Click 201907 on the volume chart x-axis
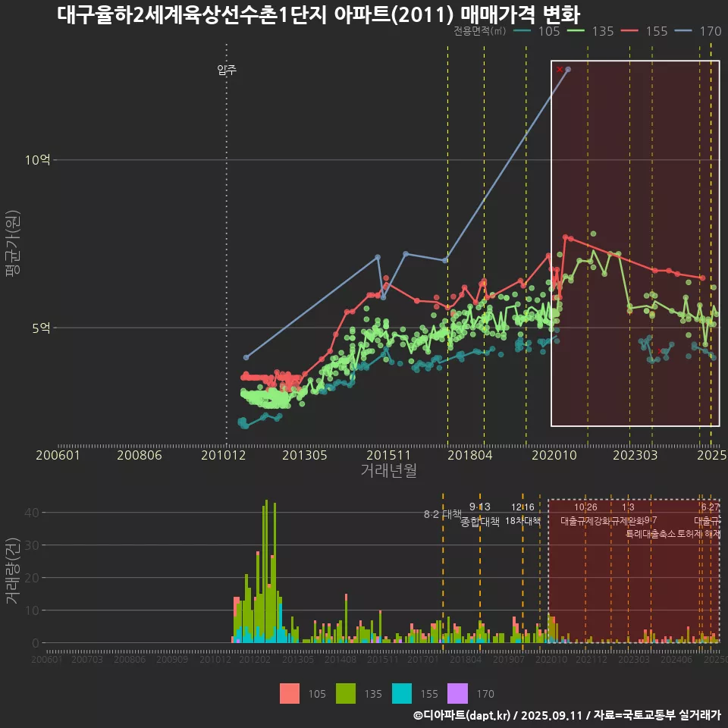The height and width of the screenshot is (728, 728). 508,659
